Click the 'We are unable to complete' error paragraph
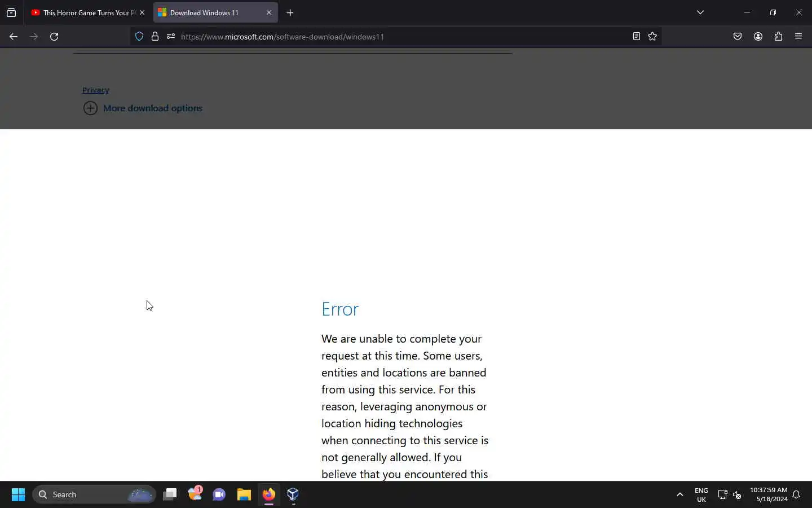 405,406
